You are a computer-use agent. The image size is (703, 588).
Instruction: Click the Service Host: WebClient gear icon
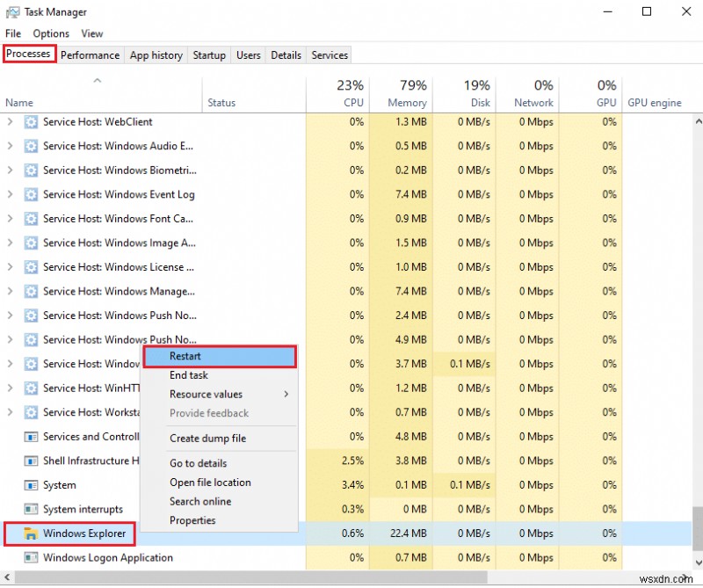[x=30, y=121]
